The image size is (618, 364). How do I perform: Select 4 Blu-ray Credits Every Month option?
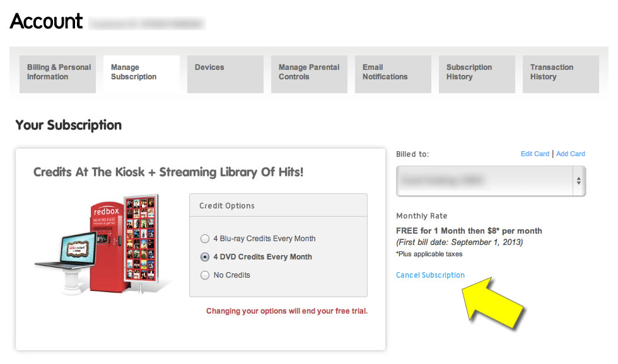(205, 239)
